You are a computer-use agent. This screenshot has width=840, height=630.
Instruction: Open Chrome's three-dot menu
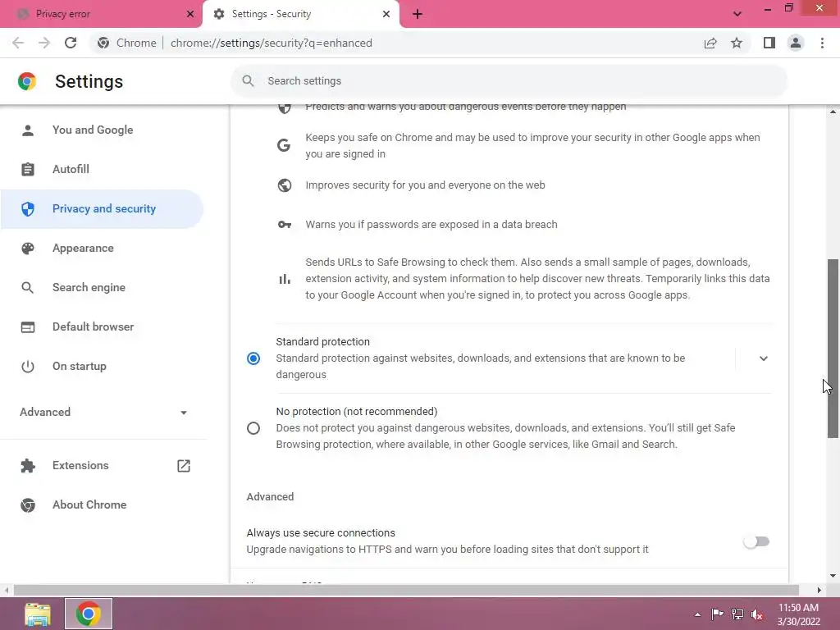point(822,43)
